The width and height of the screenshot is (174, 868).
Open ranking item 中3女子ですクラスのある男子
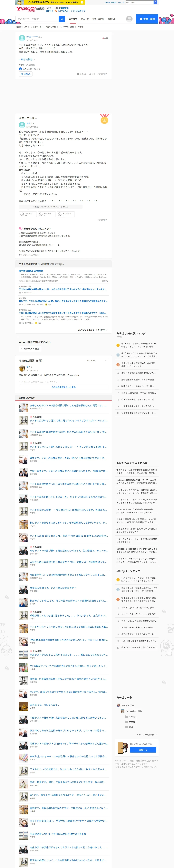point(139,355)
